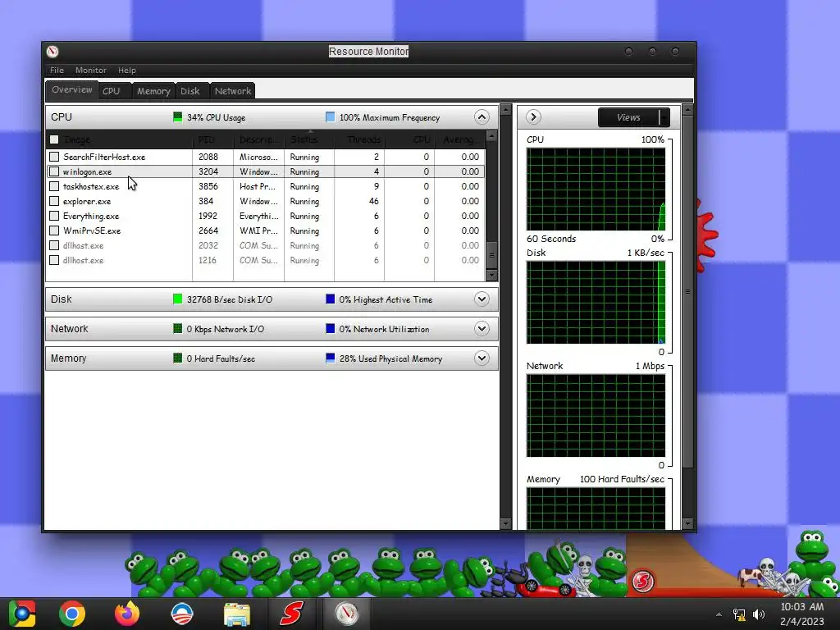Click the Resource Monitor title bar icon
Viewport: 840px width, 630px height.
tap(52, 52)
